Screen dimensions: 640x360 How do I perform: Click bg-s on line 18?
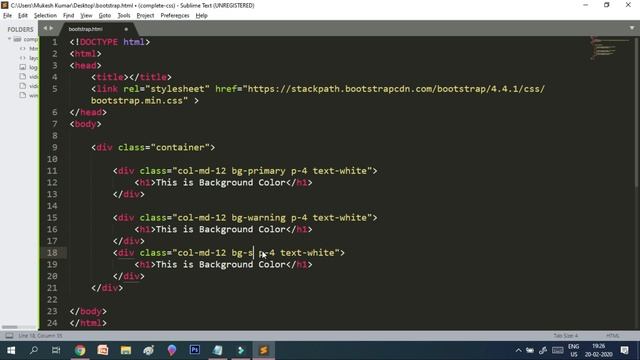(242, 253)
